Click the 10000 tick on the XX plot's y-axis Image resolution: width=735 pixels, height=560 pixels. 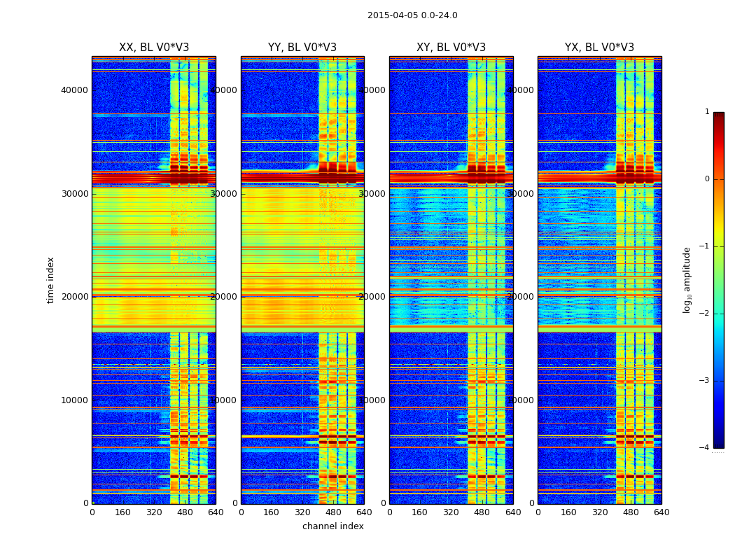(x=74, y=400)
